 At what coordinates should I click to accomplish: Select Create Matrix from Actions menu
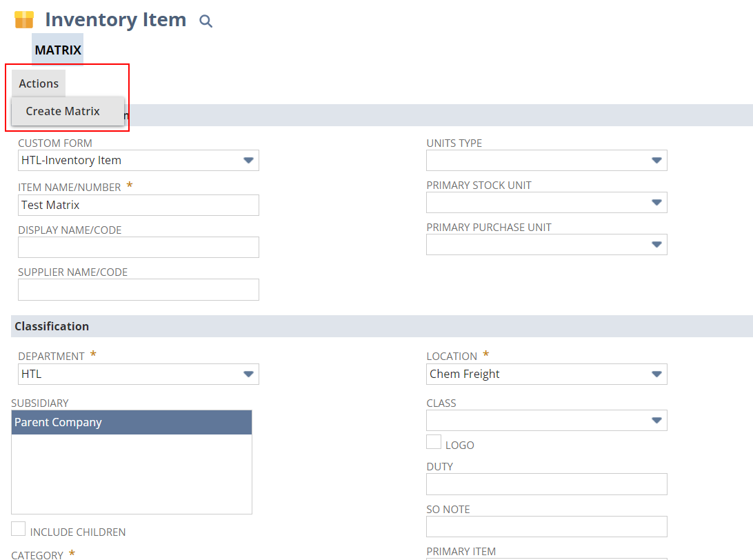pos(63,111)
